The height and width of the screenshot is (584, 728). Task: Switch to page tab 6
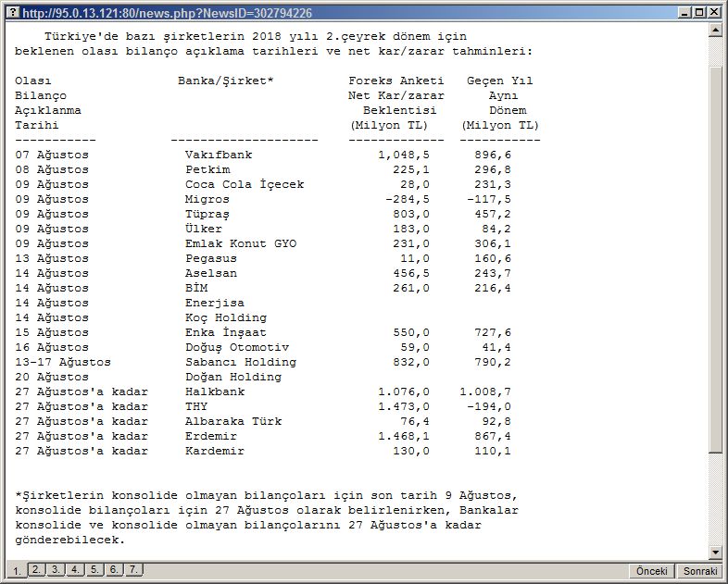coord(114,569)
